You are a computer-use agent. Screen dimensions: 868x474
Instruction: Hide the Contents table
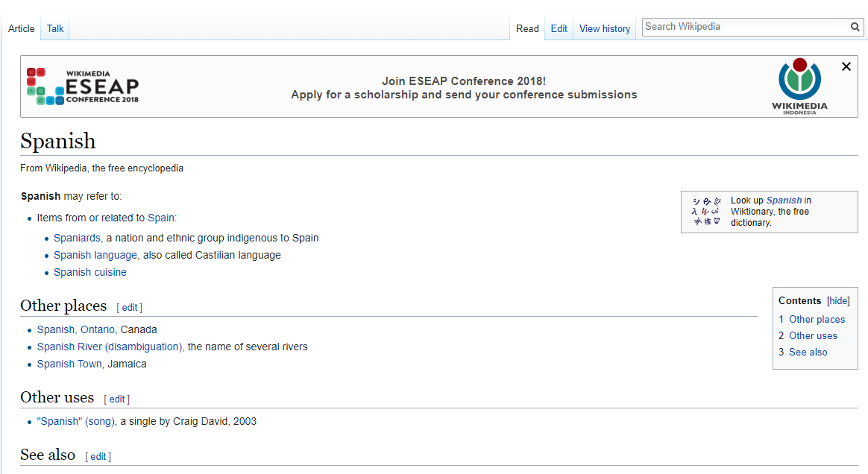pos(839,300)
